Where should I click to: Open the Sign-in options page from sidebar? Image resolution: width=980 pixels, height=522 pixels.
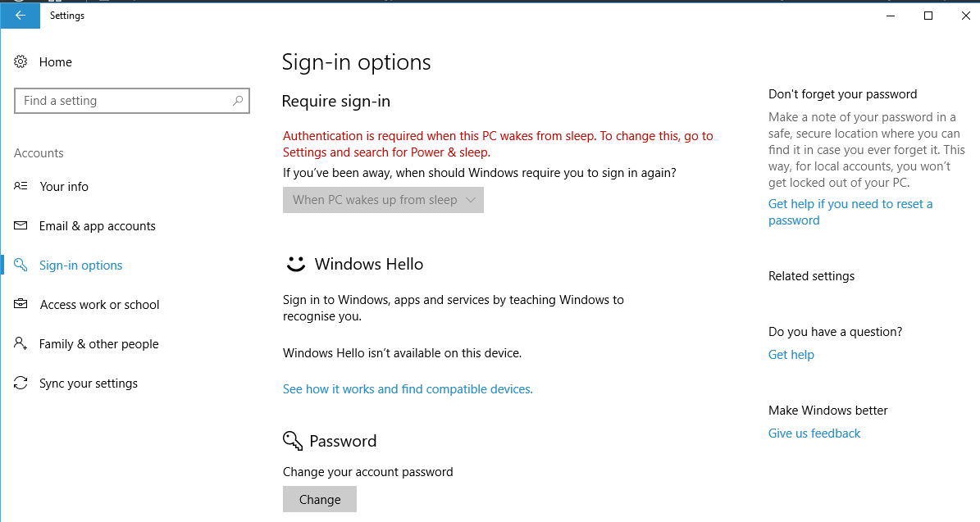(80, 266)
